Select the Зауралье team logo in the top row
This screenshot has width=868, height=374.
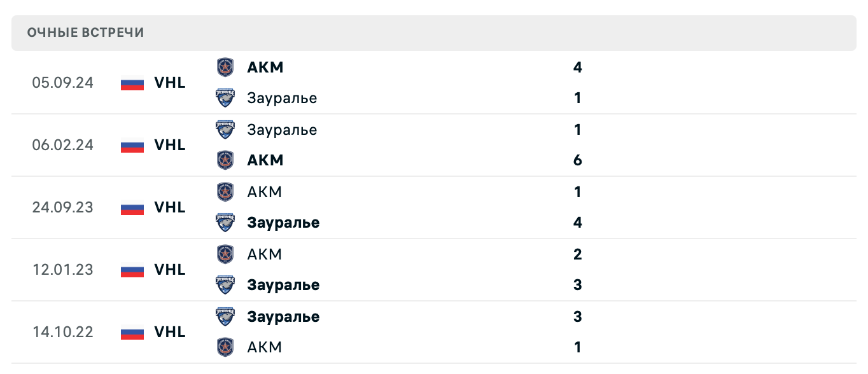tap(225, 98)
